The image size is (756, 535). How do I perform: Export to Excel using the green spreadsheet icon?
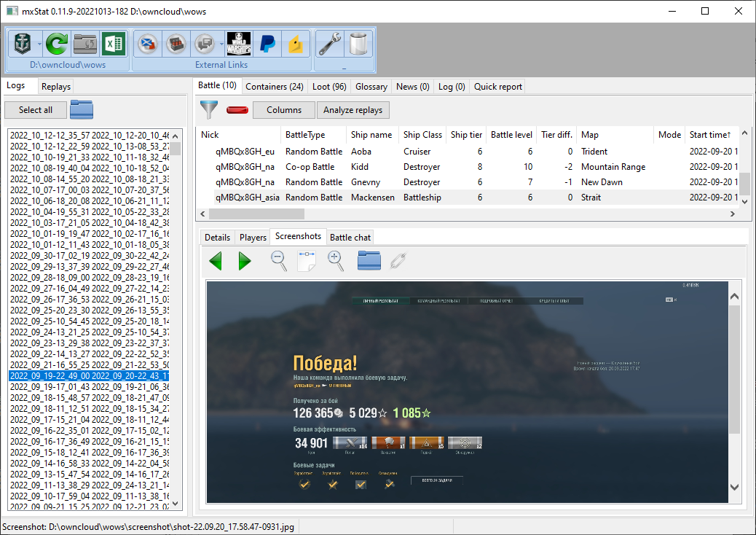(x=114, y=44)
